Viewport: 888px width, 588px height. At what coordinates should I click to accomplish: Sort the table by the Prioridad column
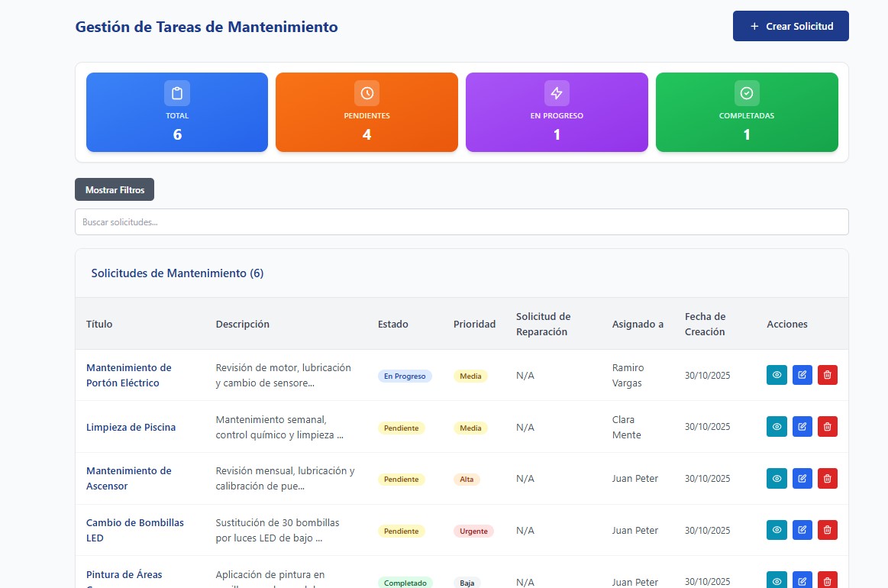(x=474, y=324)
